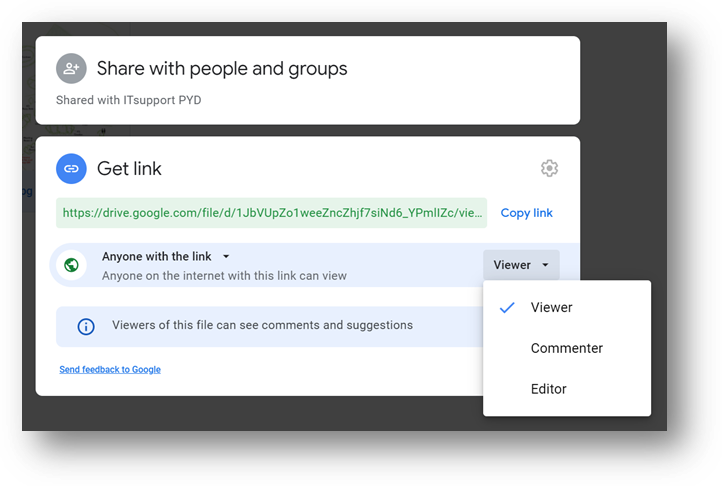
Task: Select Viewer in the role menu
Action: (567, 307)
